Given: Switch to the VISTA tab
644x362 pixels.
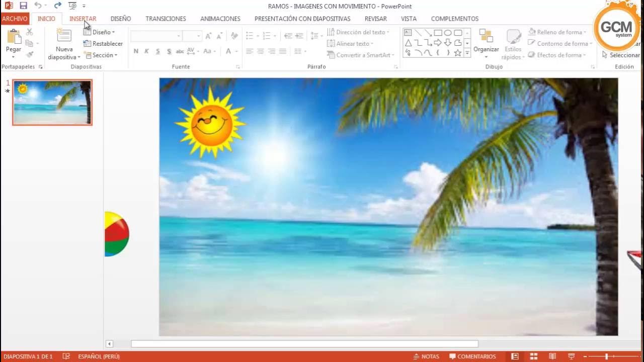Looking at the screenshot, I should click(x=409, y=19).
